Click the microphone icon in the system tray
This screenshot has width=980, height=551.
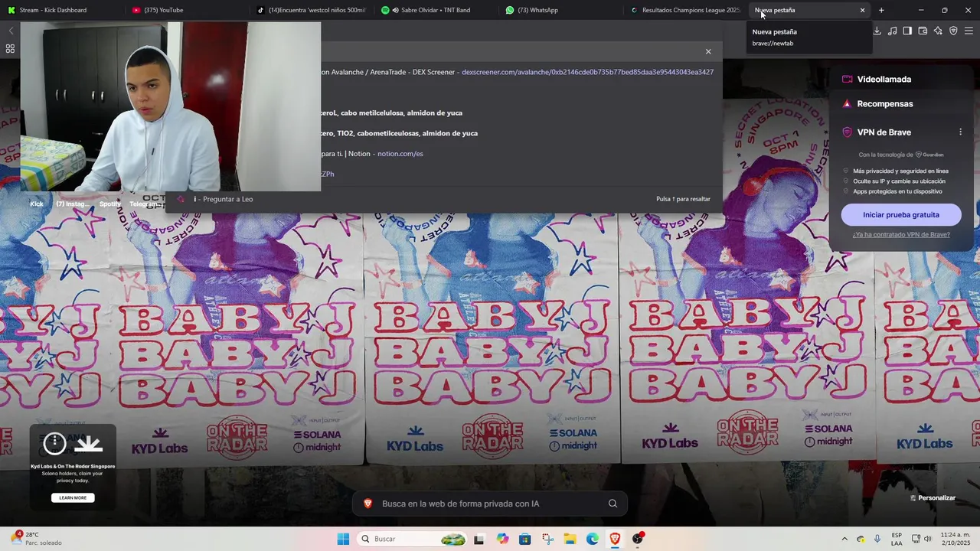[877, 539]
